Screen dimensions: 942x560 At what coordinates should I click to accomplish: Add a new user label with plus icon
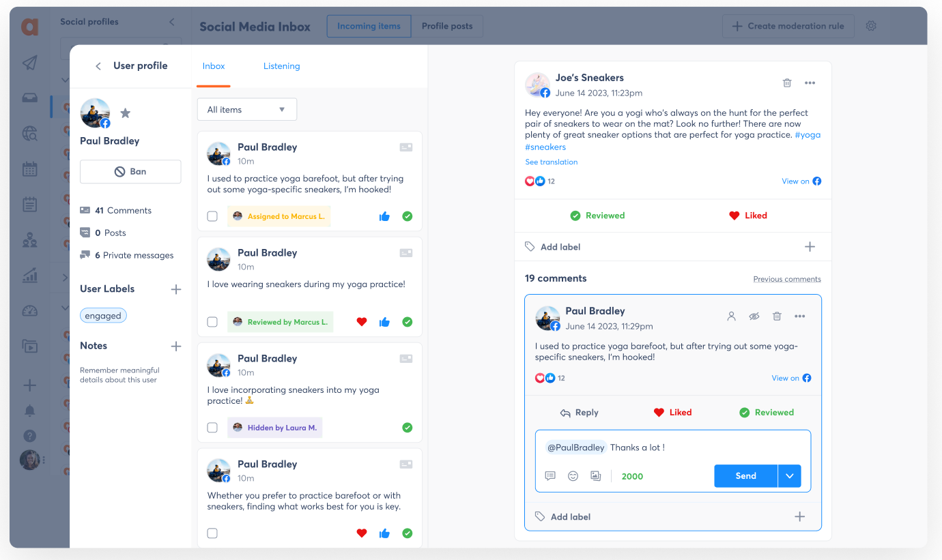click(175, 289)
